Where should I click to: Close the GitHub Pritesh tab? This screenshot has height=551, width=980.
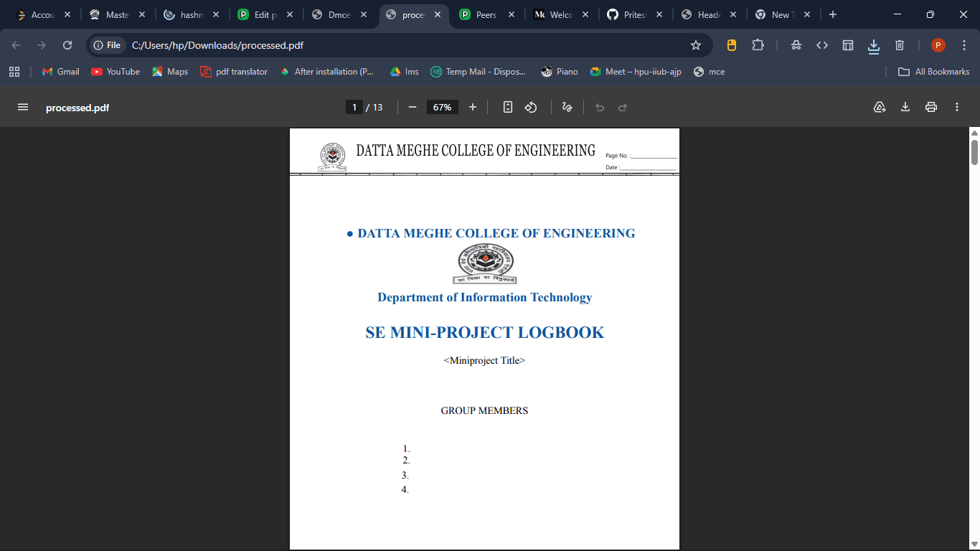click(661, 14)
